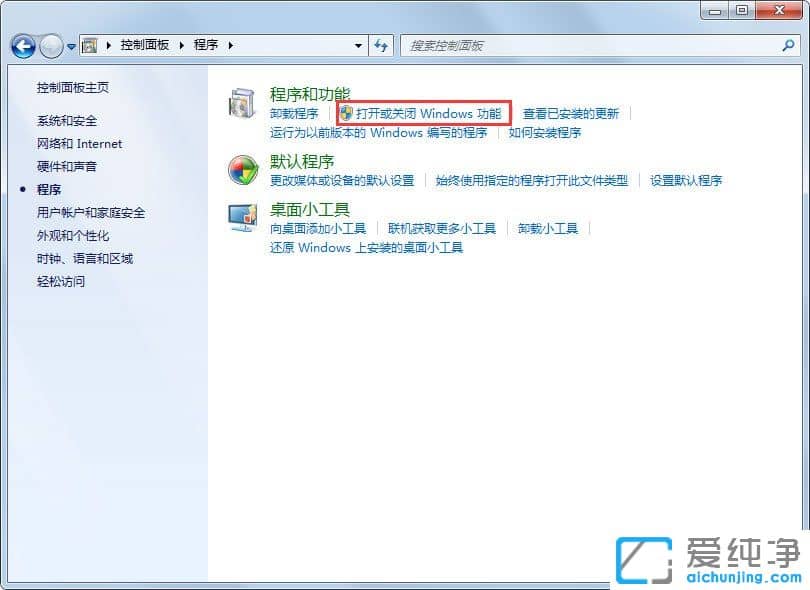Click the Control Panel icon in address bar
This screenshot has width=810, height=590.
pos(90,46)
